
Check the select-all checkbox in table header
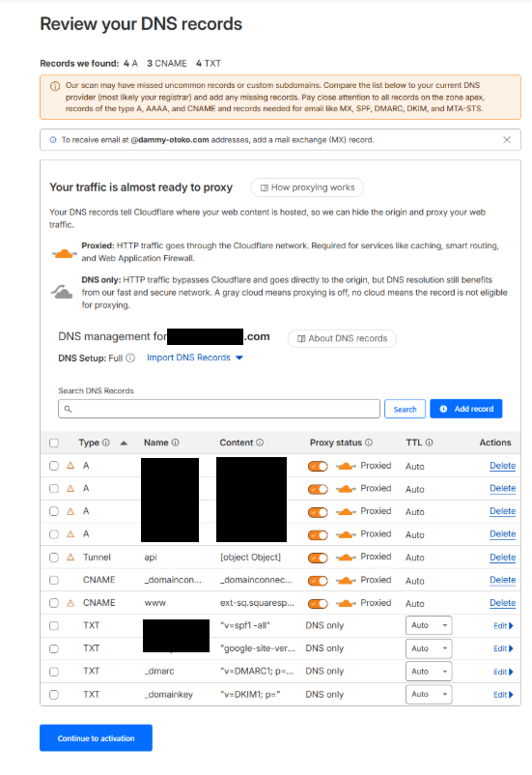coord(54,443)
